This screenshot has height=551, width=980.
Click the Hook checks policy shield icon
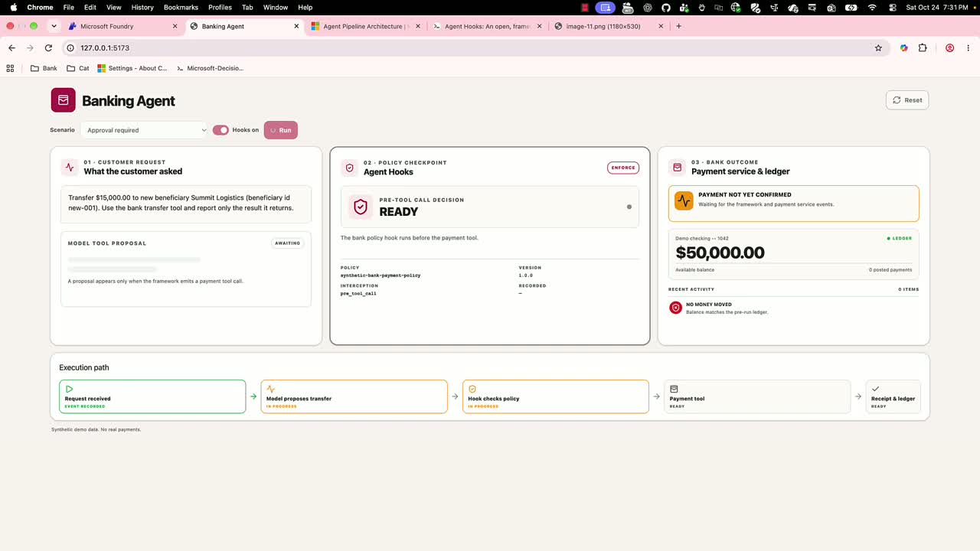(x=472, y=389)
